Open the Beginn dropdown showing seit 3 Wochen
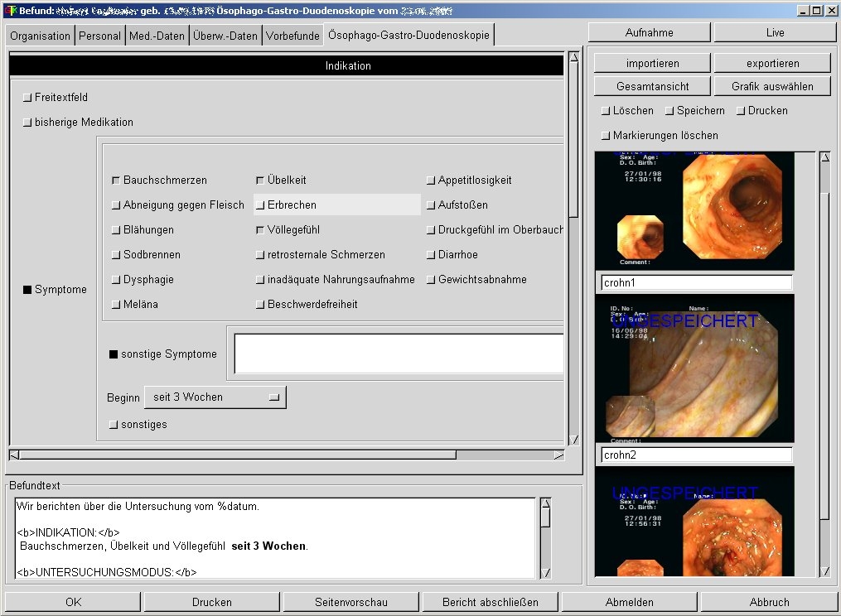The width and height of the screenshot is (841, 616). pos(215,397)
